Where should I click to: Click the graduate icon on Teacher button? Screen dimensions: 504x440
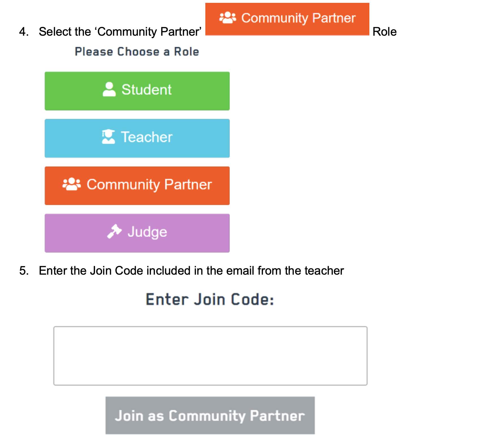(x=108, y=137)
